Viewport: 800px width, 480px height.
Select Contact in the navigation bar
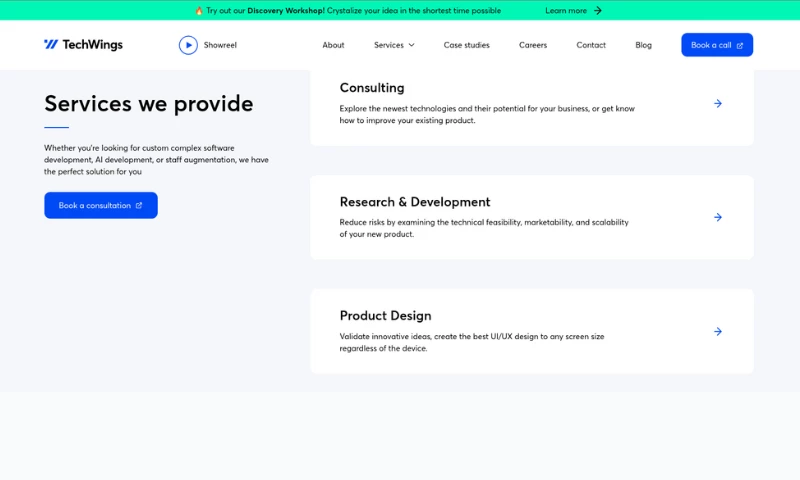click(591, 45)
